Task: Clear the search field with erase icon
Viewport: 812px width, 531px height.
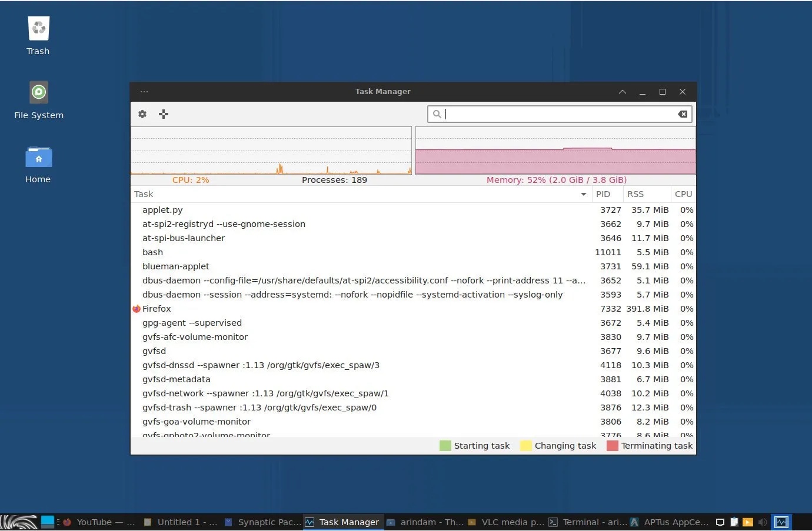Action: point(682,114)
